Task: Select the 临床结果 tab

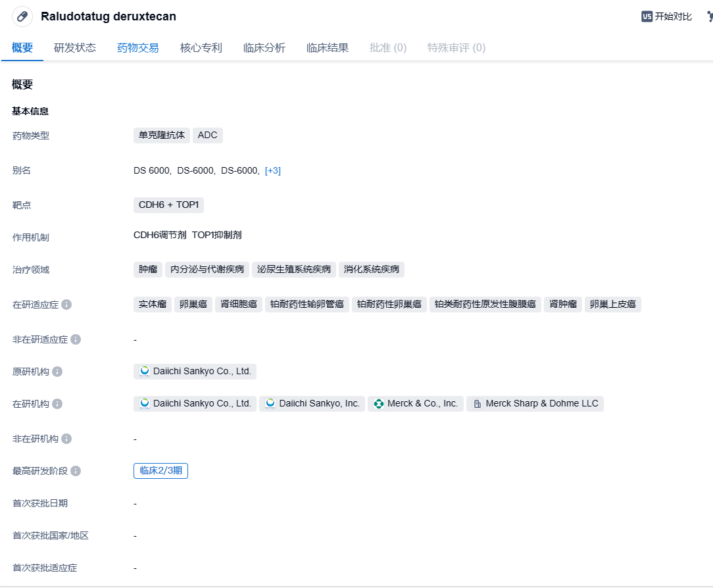Action: [328, 48]
